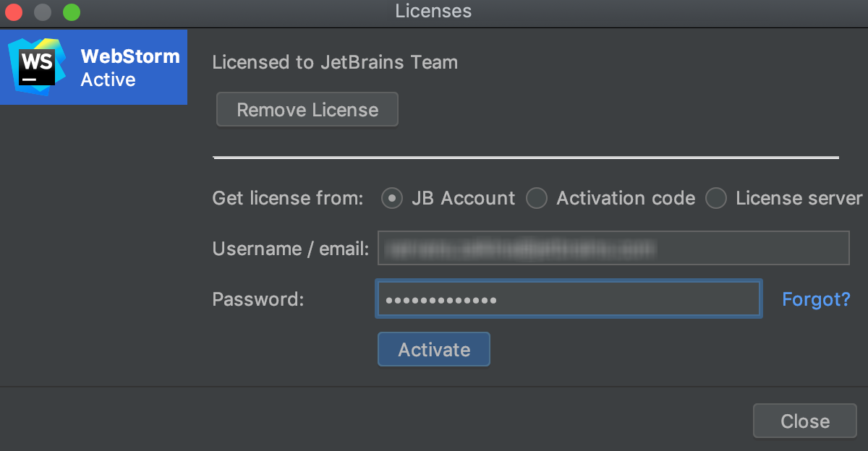
Task: Click the 'Licensed to JetBrains Team' text
Action: click(335, 63)
